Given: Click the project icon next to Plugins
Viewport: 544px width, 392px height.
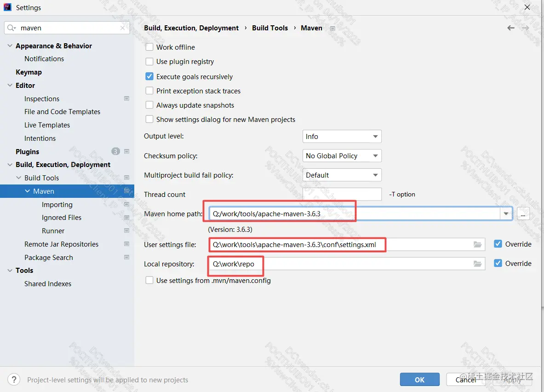Looking at the screenshot, I should click(126, 151).
